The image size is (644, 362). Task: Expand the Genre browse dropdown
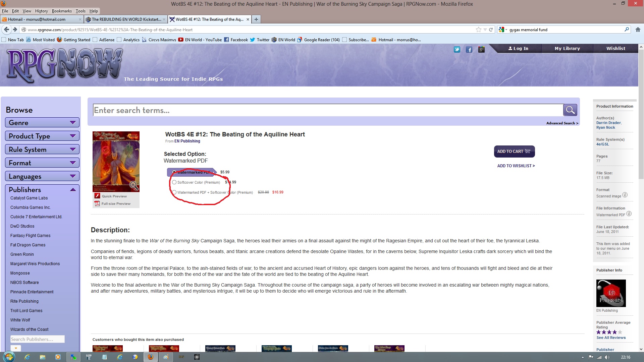coord(42,123)
